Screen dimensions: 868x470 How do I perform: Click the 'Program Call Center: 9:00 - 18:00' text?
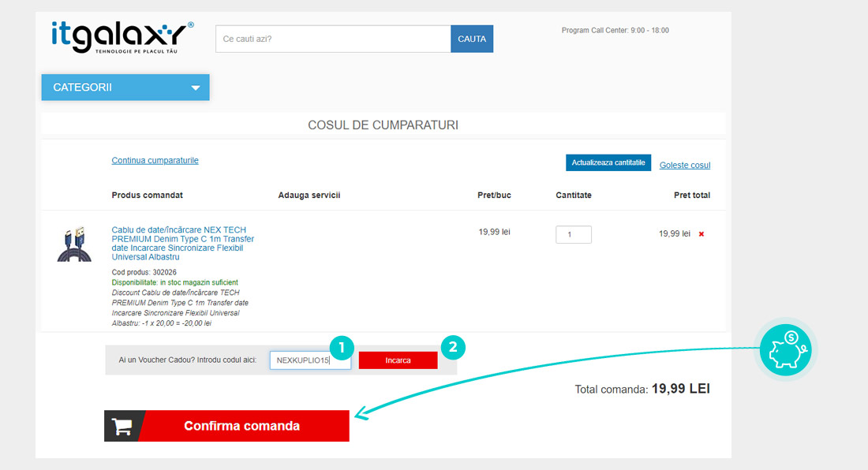click(615, 31)
